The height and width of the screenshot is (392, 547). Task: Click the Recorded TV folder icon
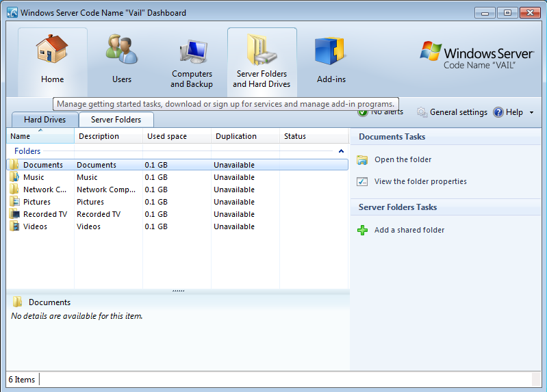point(14,213)
